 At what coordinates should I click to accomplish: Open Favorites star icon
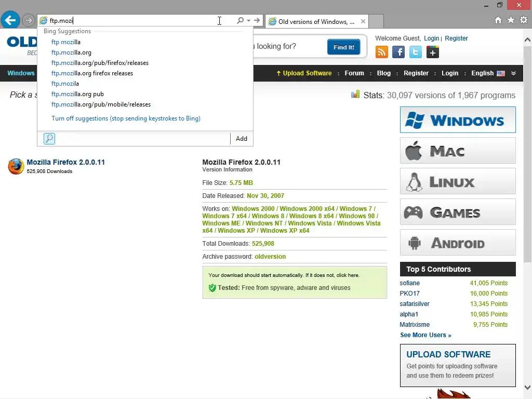point(511,20)
